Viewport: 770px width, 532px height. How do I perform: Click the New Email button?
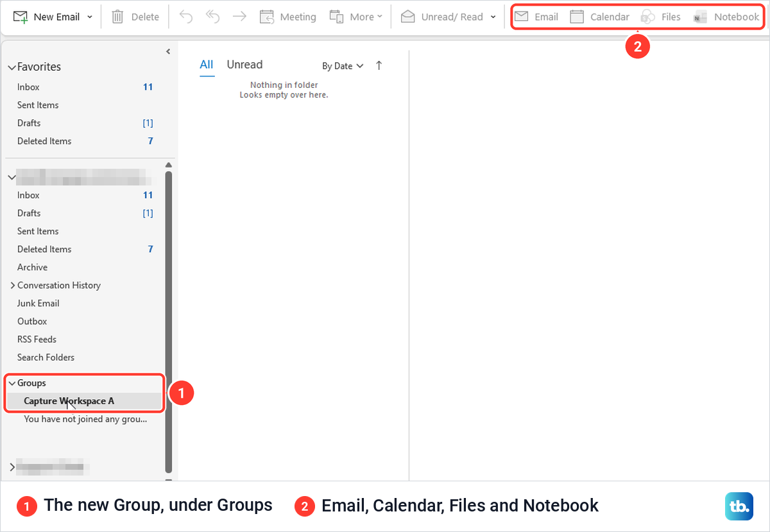[x=46, y=17]
